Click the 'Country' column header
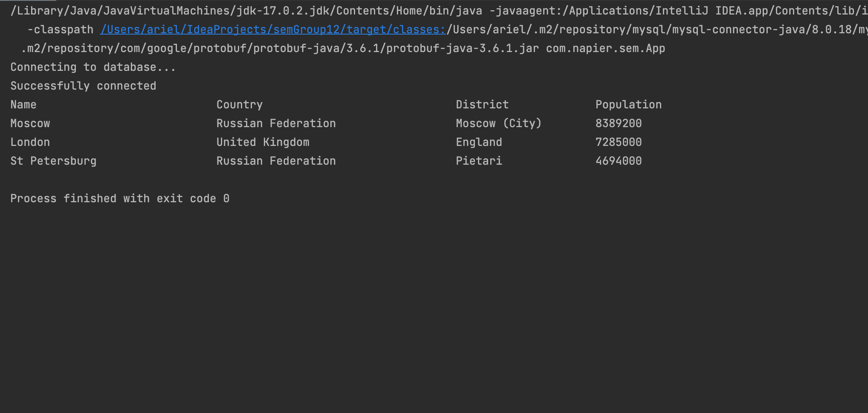868x413 pixels. coord(240,105)
